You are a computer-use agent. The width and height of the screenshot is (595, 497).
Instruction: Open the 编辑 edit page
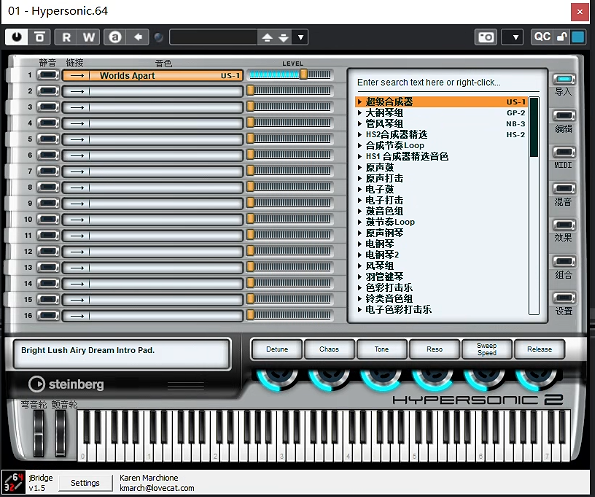pos(564,116)
